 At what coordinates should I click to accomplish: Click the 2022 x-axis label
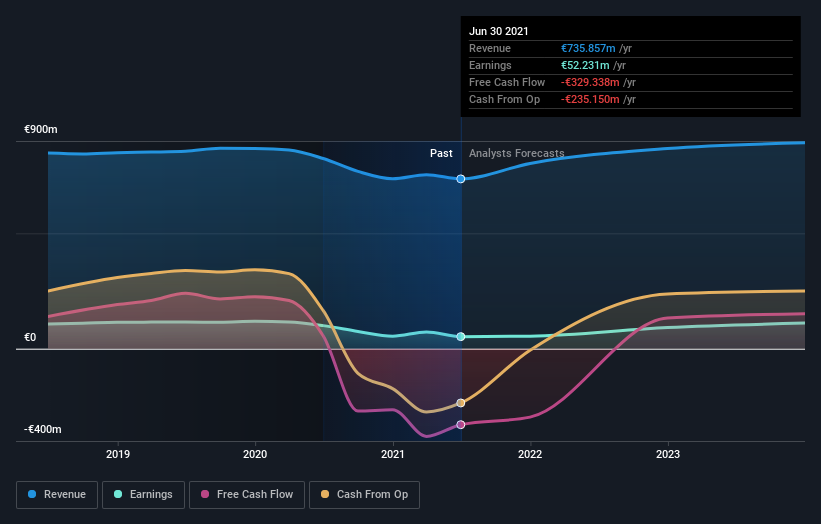530,454
